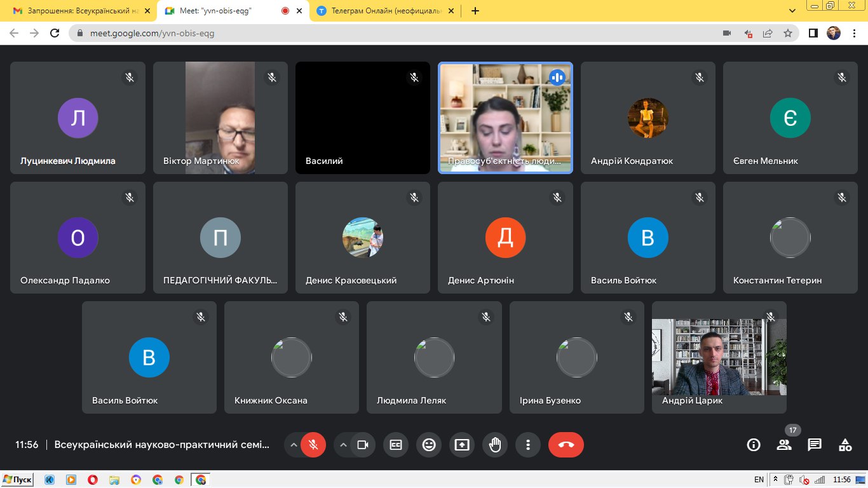This screenshot has width=868, height=488.
Task: Expand camera video settings arrow
Action: click(343, 445)
